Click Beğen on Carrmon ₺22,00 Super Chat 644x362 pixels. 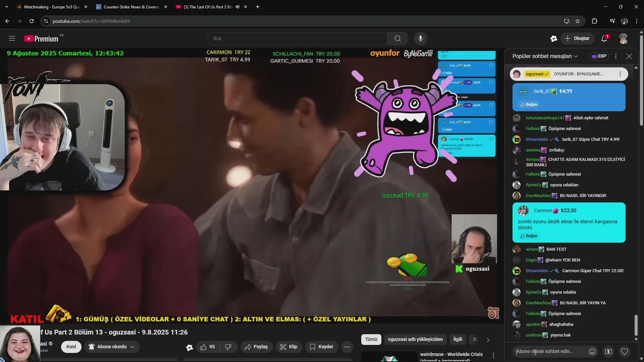click(529, 236)
